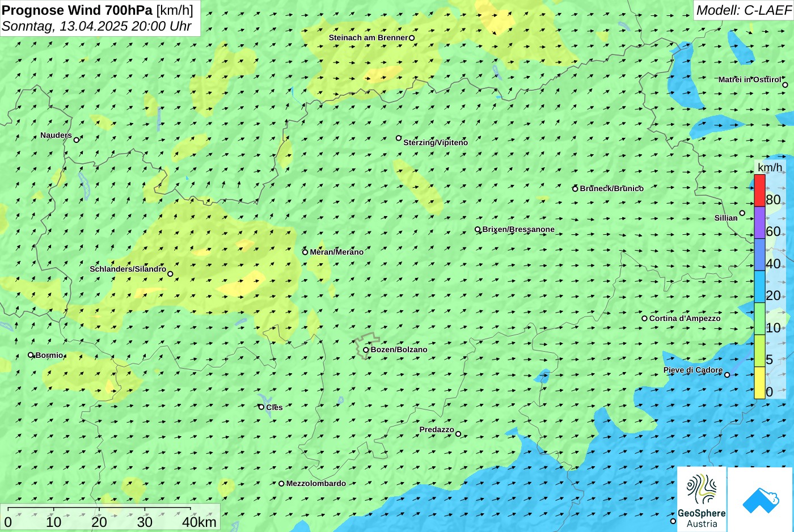The height and width of the screenshot is (532, 794).
Task: Click the "0" label on the distance scale bar
Action: tap(8, 522)
